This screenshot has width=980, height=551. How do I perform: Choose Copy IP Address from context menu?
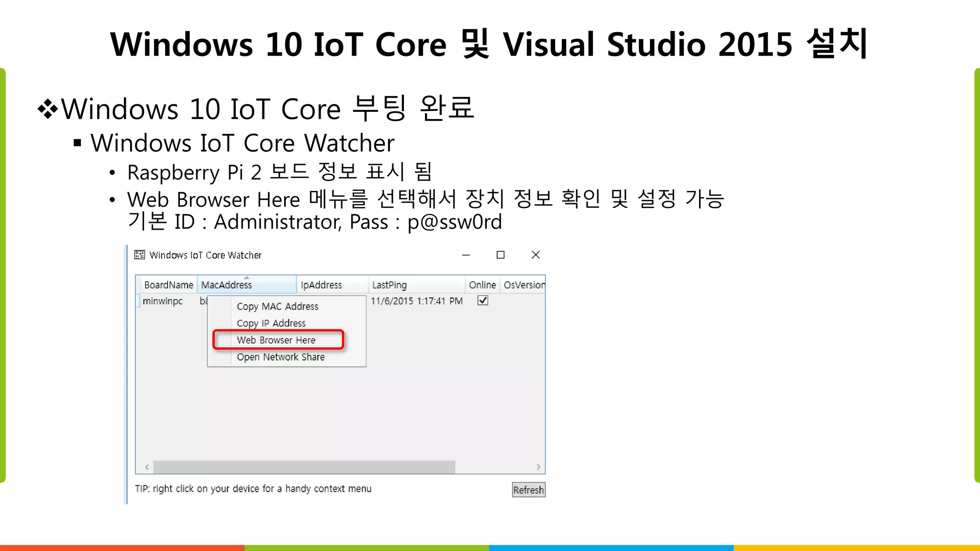[271, 323]
